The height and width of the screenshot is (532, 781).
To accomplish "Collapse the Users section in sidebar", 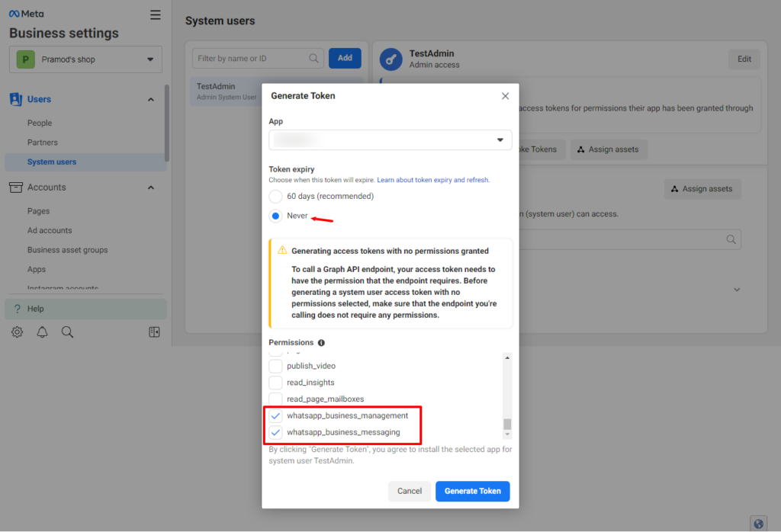I will [x=150, y=99].
